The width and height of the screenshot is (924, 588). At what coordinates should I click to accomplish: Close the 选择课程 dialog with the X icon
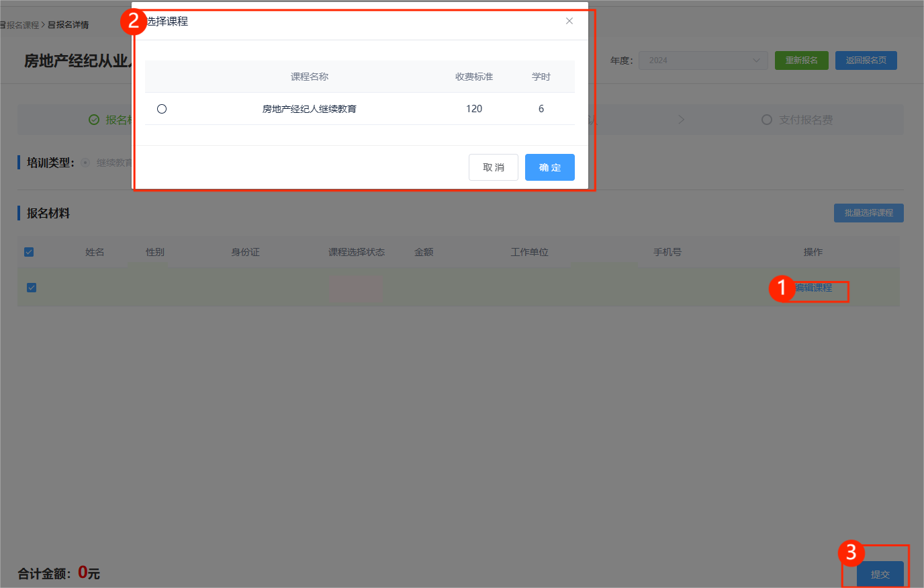click(x=569, y=21)
